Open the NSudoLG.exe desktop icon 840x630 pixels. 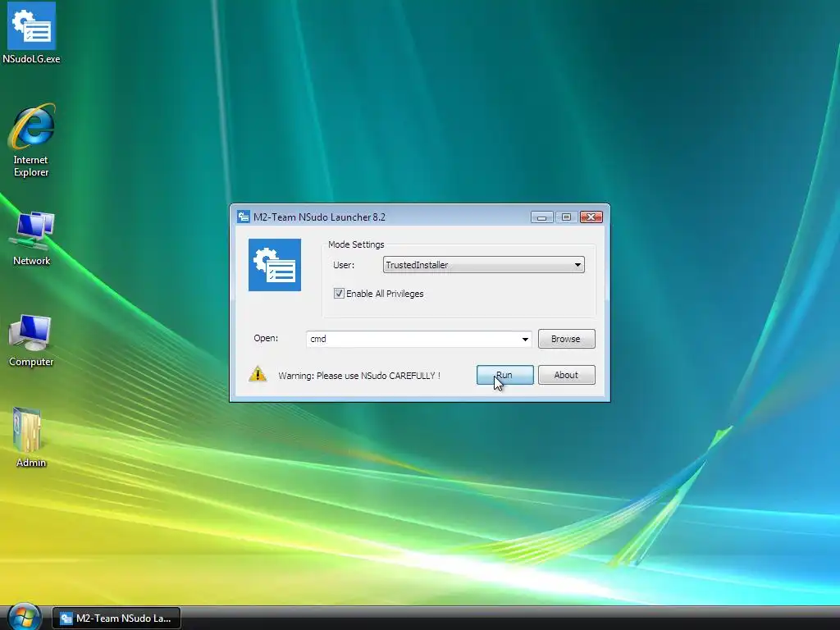[31, 33]
